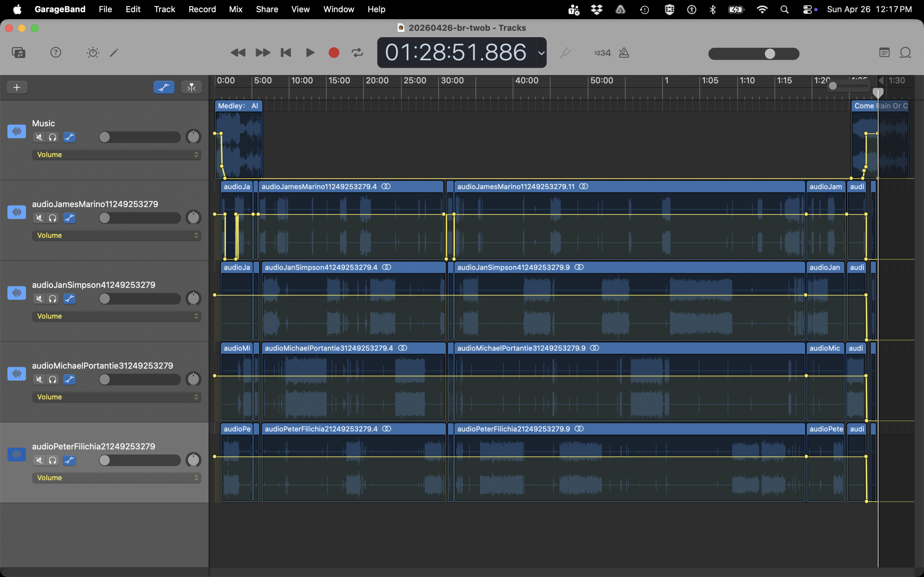Image resolution: width=924 pixels, height=577 pixels.
Task: Expand the time display mode chevron
Action: pos(541,53)
